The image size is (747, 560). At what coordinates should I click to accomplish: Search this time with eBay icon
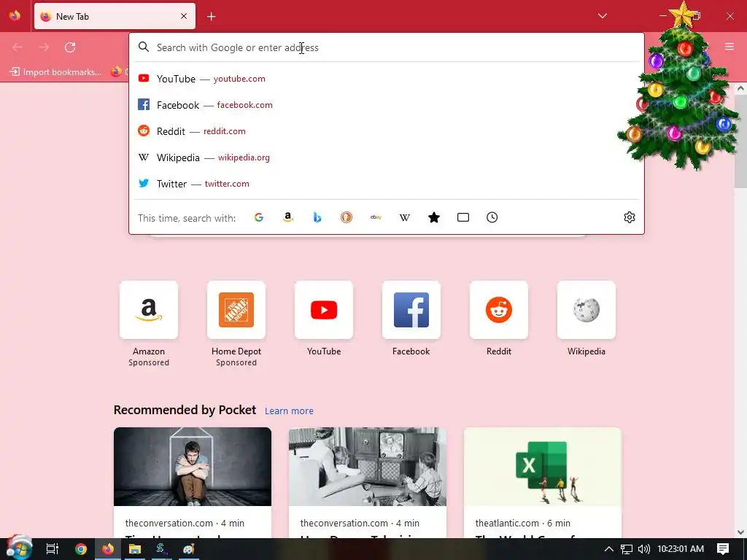pyautogui.click(x=376, y=217)
